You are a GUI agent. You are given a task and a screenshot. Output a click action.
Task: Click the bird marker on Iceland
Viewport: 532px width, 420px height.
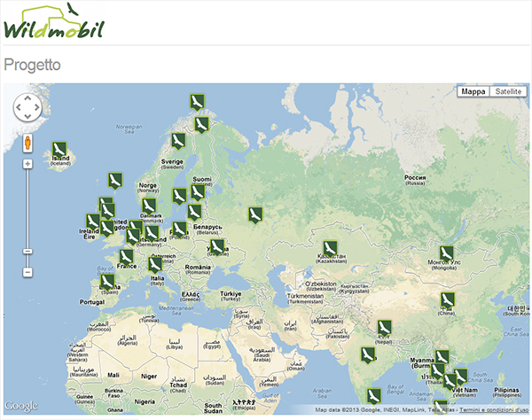59,149
